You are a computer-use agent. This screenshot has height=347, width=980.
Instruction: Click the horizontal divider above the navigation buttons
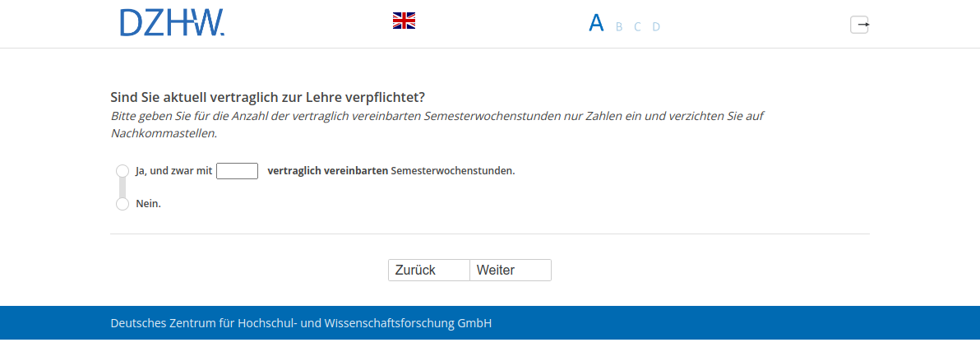(489, 234)
